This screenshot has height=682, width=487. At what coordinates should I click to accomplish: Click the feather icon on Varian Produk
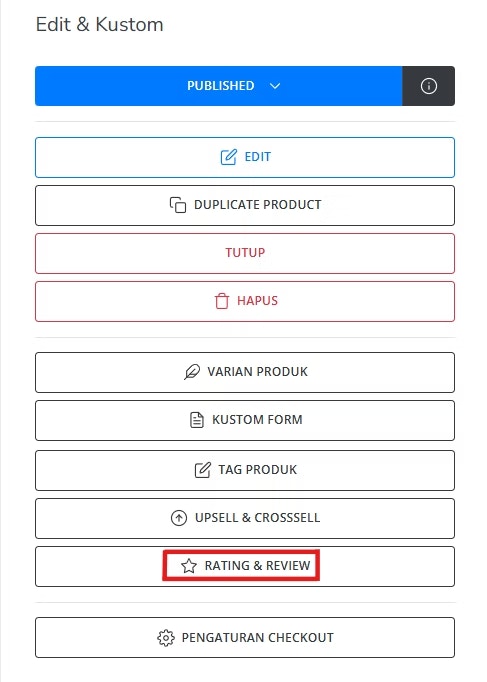click(x=192, y=372)
